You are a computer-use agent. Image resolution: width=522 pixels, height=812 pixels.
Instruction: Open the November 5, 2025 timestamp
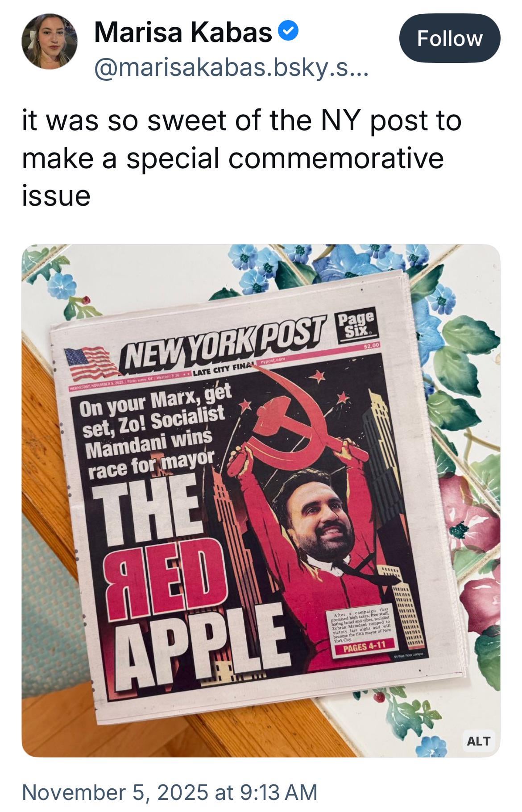click(x=170, y=792)
